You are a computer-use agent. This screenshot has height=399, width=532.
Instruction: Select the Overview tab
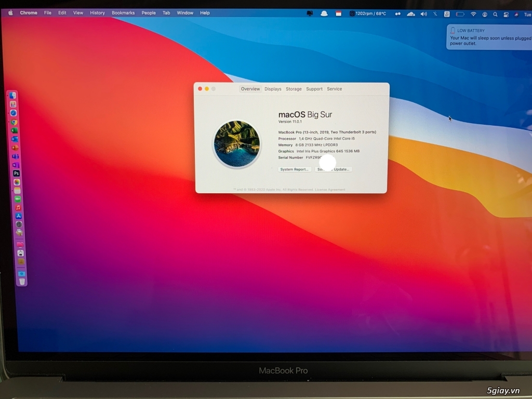(x=250, y=89)
